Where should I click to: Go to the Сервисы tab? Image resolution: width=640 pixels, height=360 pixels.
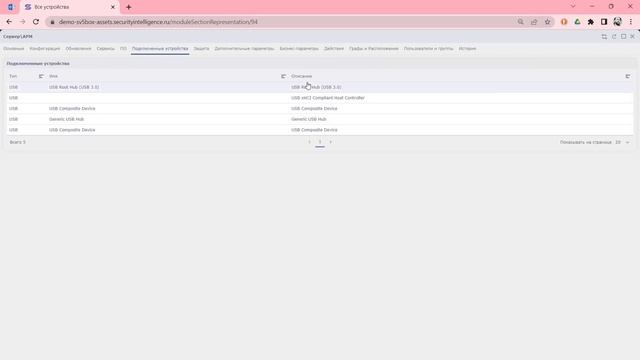pyautogui.click(x=106, y=49)
